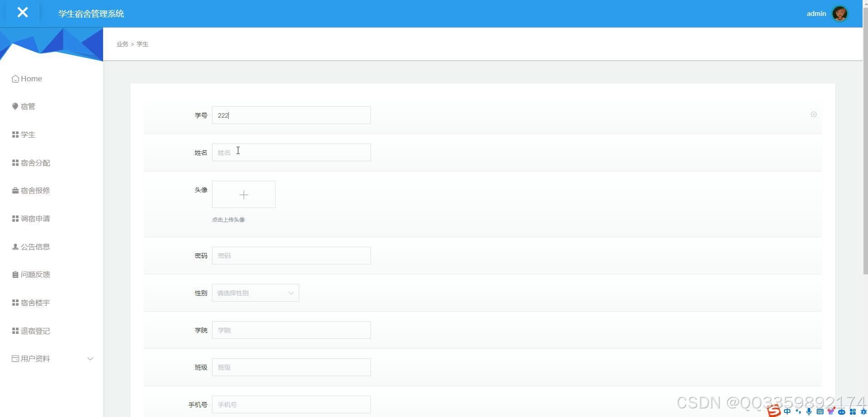Open the admin avatar picture
The width and height of the screenshot is (868, 417).
point(839,14)
